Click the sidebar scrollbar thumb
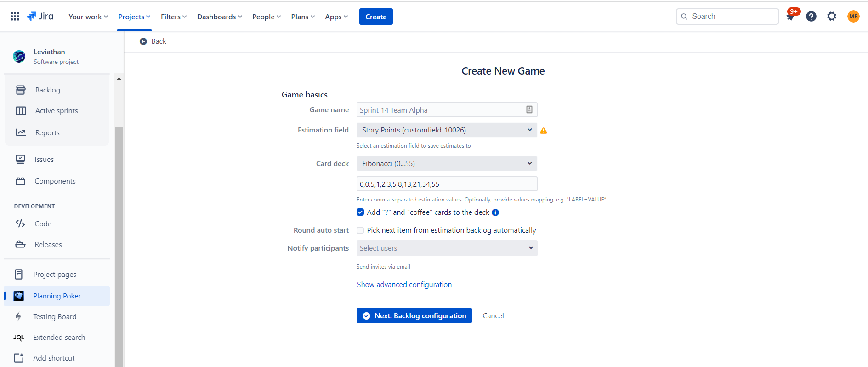 coord(119,247)
